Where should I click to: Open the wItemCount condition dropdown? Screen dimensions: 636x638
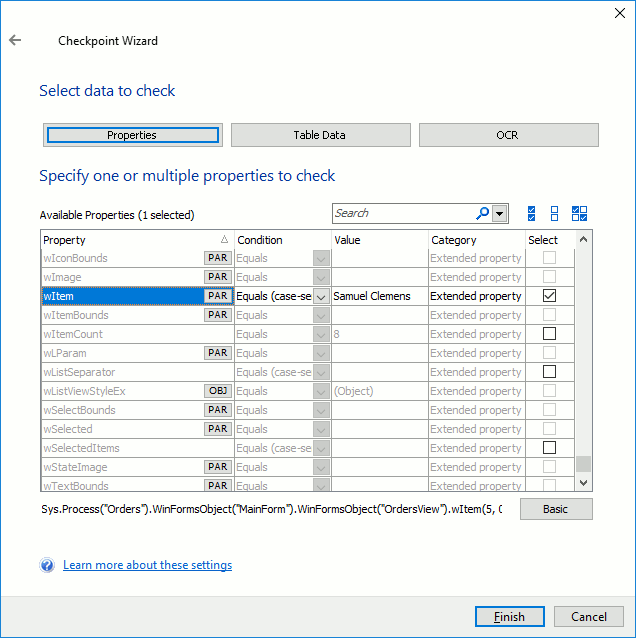(x=321, y=334)
